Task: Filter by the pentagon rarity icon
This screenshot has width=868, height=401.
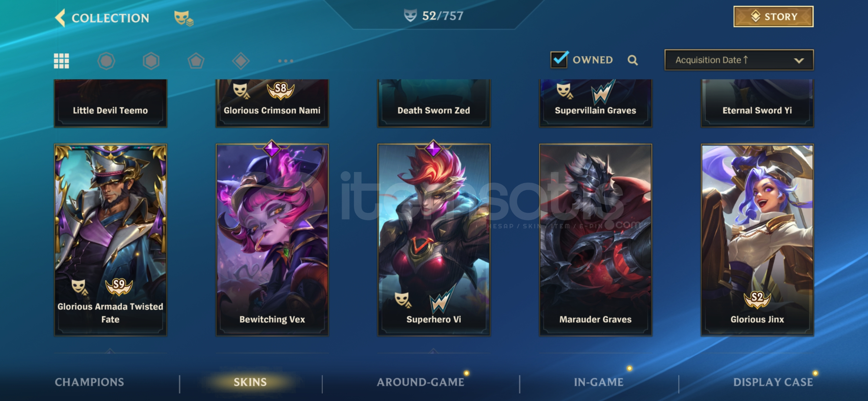Action: [x=196, y=61]
